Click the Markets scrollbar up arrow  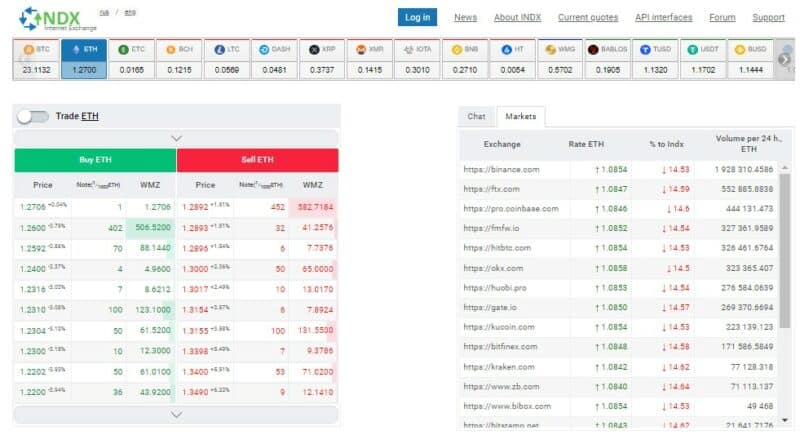[x=785, y=167]
